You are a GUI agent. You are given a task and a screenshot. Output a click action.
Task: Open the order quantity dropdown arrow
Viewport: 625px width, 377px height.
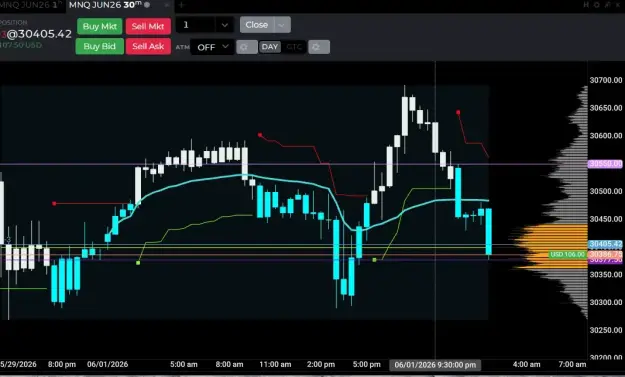225,25
